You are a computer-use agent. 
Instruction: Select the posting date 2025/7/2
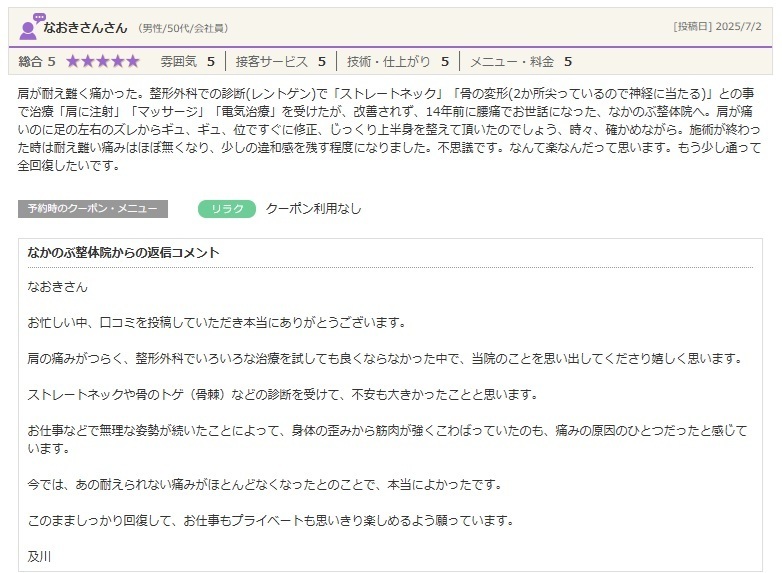tap(739, 26)
